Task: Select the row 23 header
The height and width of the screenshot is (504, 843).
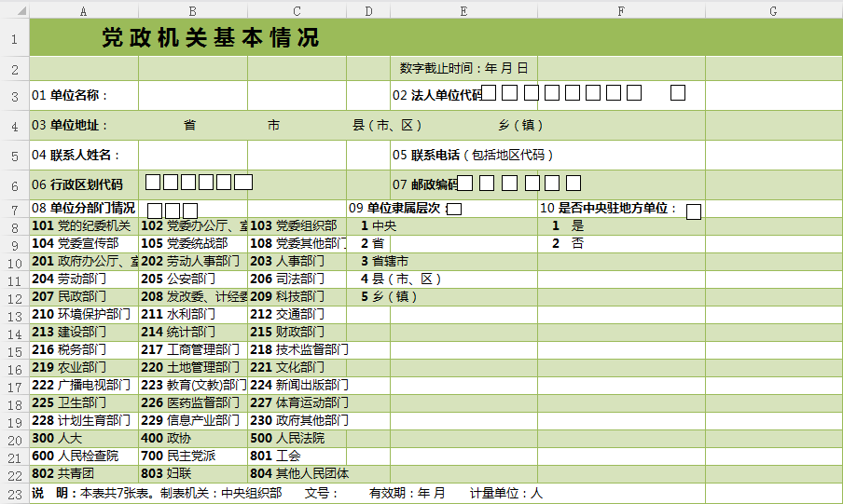Action: point(14,493)
